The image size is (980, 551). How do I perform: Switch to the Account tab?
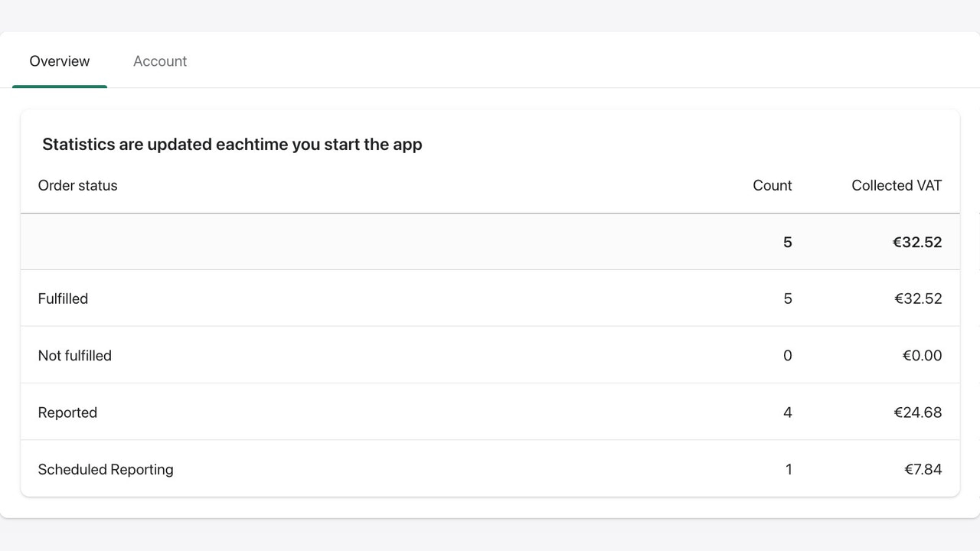(x=160, y=61)
